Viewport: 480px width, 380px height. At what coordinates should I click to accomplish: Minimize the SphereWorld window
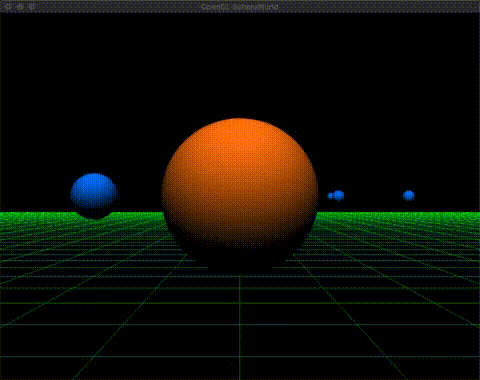[20, 6]
